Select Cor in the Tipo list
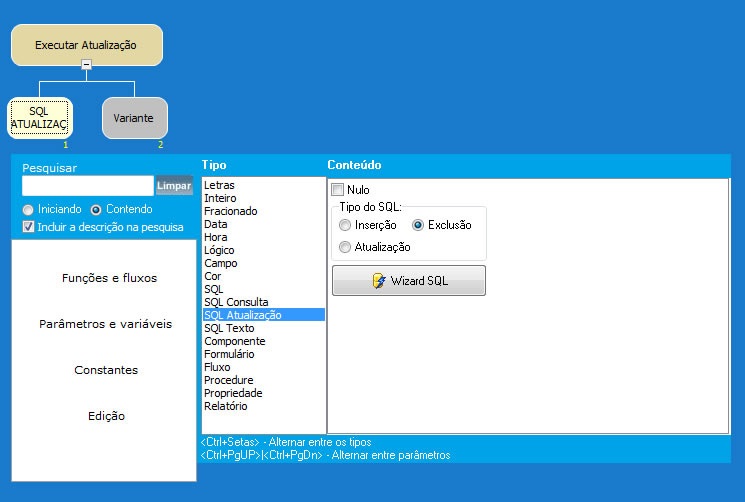The image size is (745, 502). pos(213,276)
